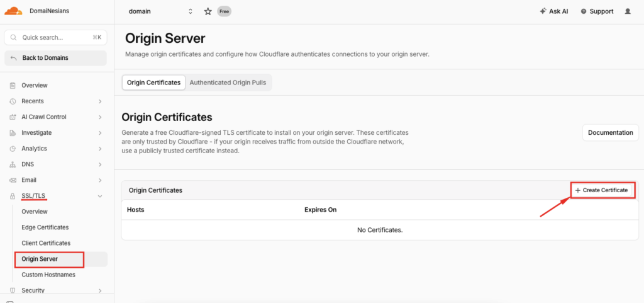Expand the DNS chevron

(x=100, y=164)
